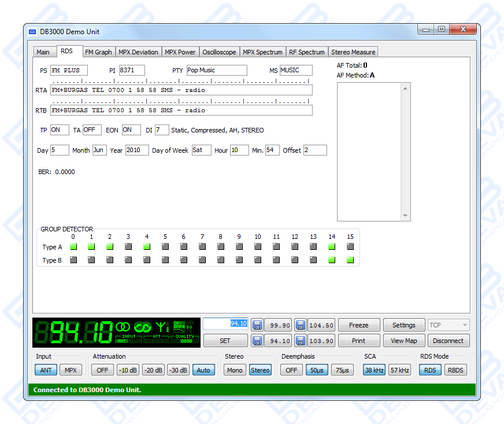Click the Type A group 14 indicator
Viewport: 504px width, 424px height.
pyautogui.click(x=332, y=246)
